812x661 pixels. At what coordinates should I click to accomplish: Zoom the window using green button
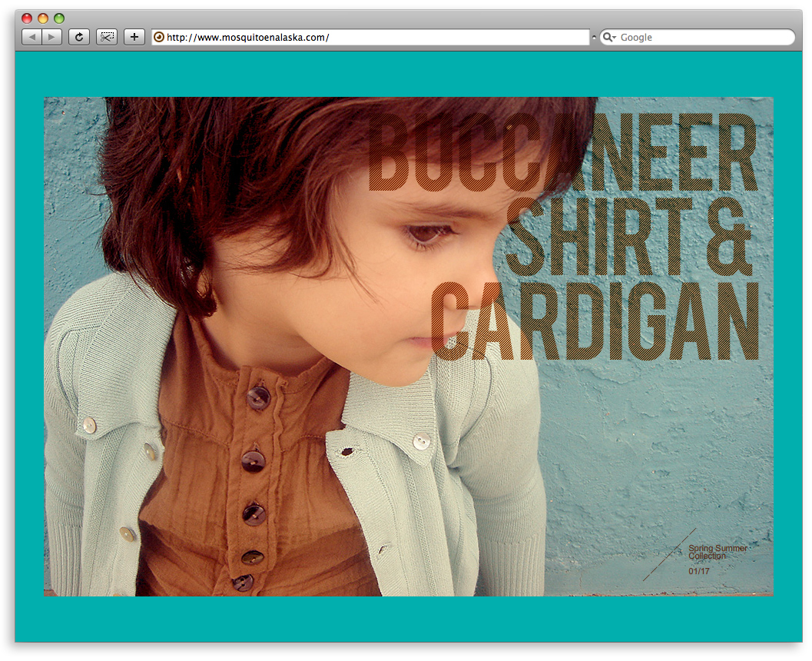coord(59,18)
